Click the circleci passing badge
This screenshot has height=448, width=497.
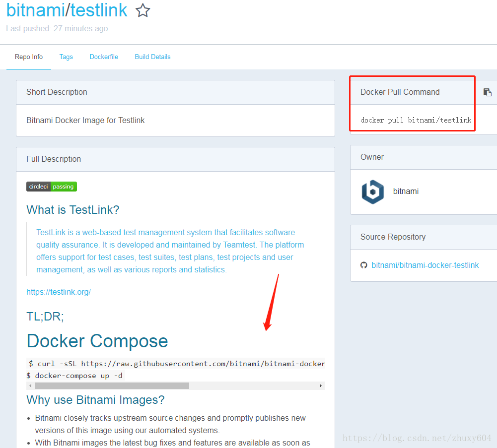coord(52,187)
